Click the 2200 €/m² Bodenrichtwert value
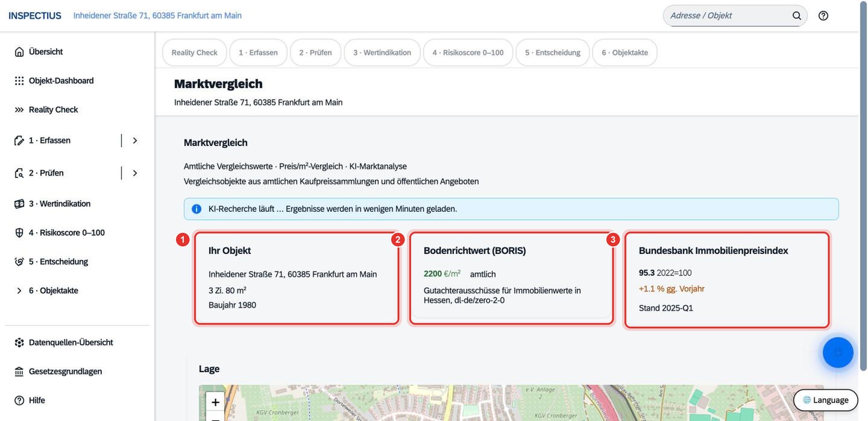Viewport: 868px width, 421px height. [442, 274]
